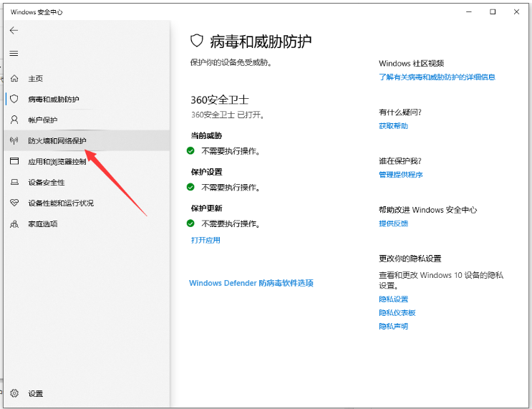Click the 获取帮助 link

pos(393,125)
